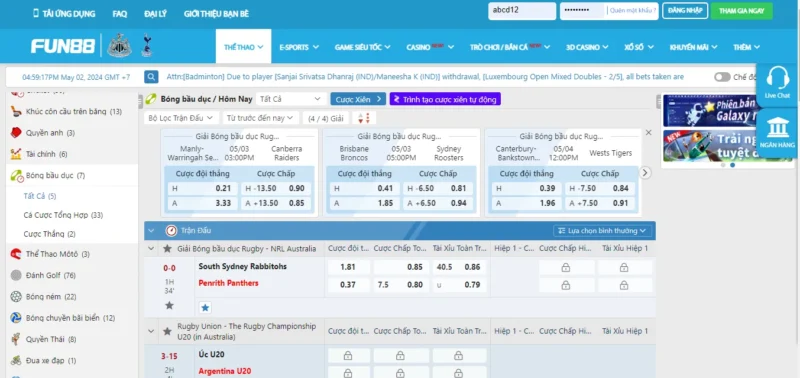Favorite the Rugby Championship U20 star
Image resolution: width=800 pixels, height=378 pixels.
tap(167, 331)
